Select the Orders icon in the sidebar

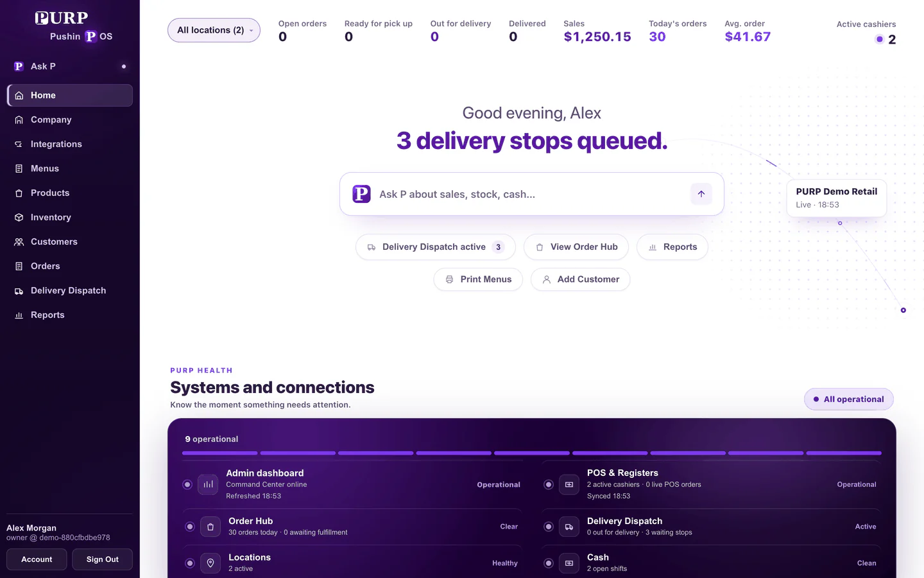click(x=19, y=267)
